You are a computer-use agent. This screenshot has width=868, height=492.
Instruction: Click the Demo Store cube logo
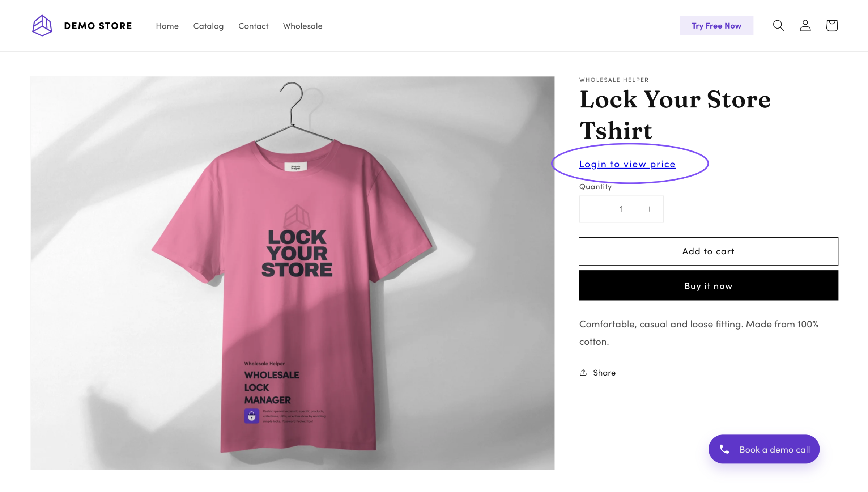42,26
